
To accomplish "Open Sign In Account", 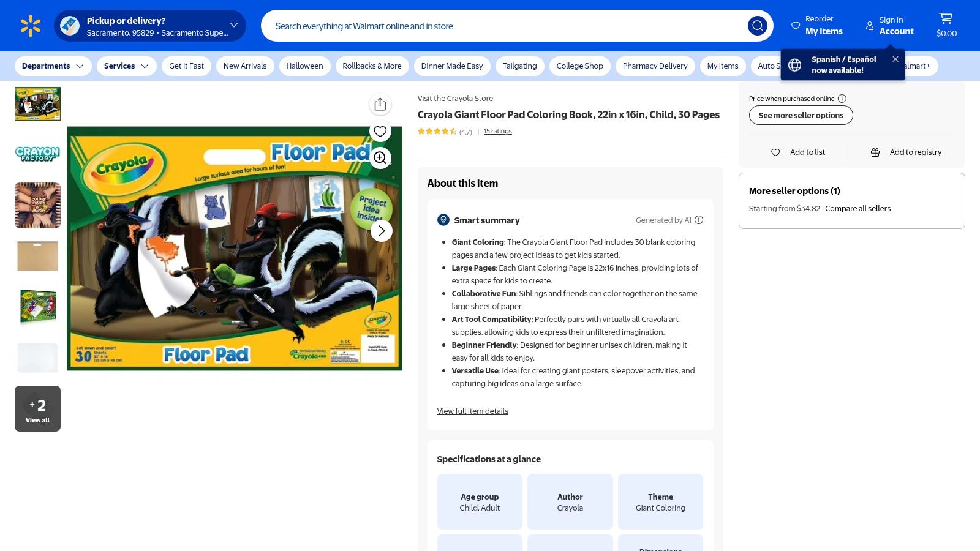I will point(889,26).
